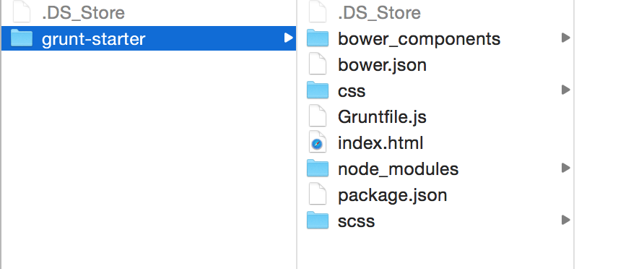Click the Safari icon beside index.html

(x=317, y=143)
